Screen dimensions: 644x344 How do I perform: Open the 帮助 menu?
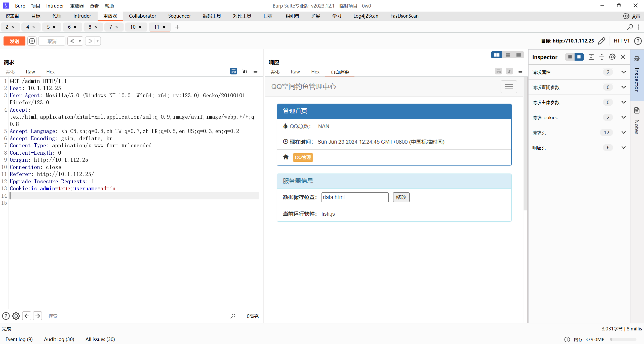click(109, 6)
